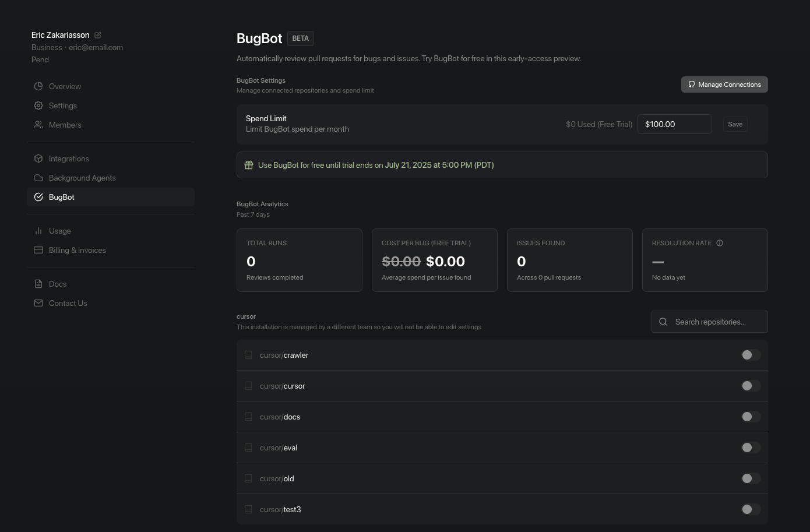Click the cursor/test3 repository name
This screenshot has width=810, height=532.
click(x=280, y=509)
